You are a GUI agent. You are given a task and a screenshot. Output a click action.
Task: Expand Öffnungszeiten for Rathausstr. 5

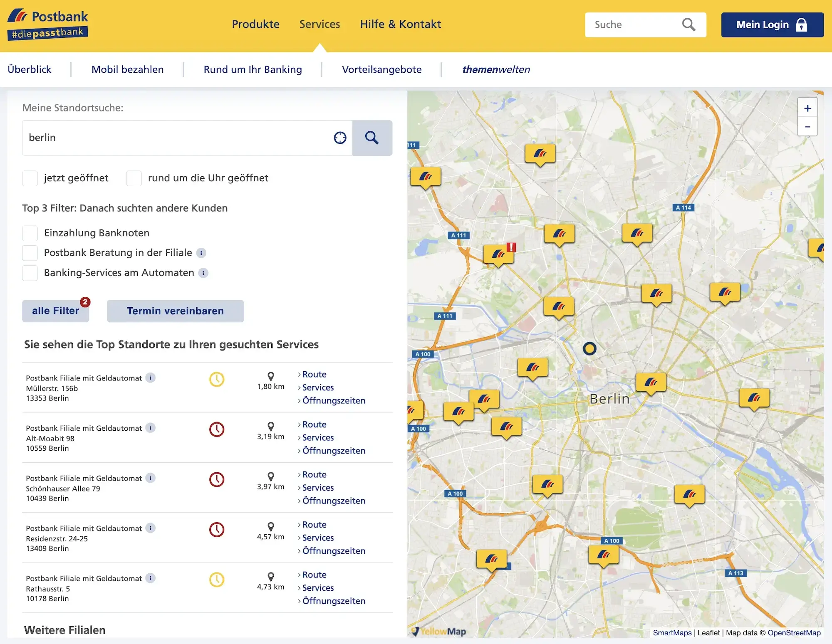click(x=334, y=601)
